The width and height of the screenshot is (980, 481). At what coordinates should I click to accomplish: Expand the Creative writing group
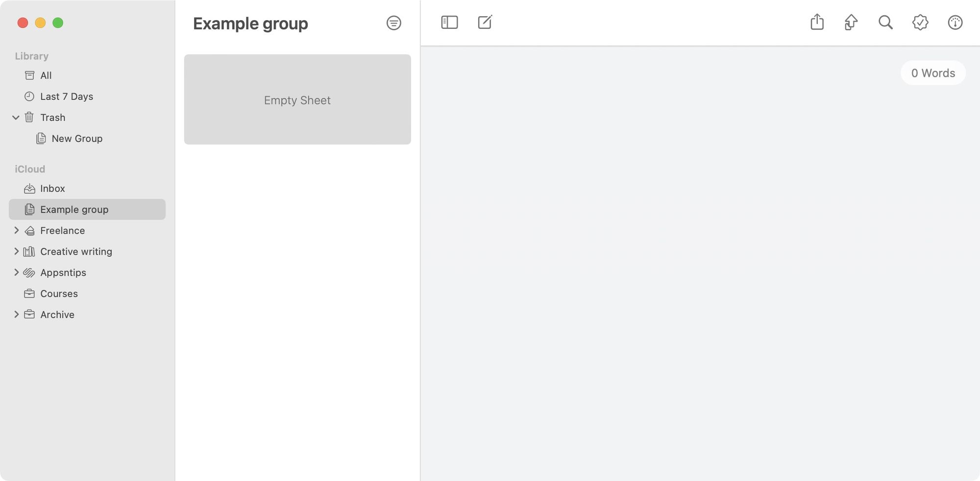click(x=16, y=251)
